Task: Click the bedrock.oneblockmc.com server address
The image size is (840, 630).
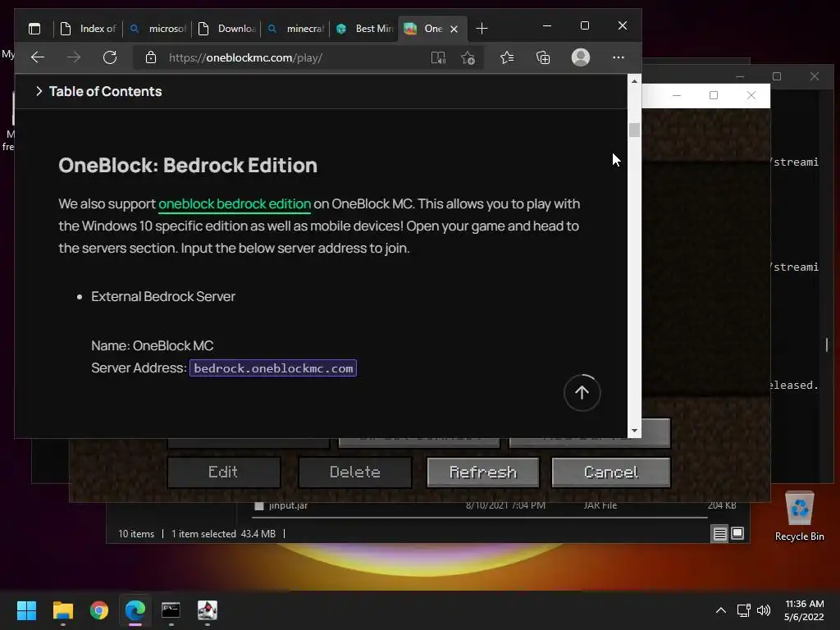Action: coord(273,368)
